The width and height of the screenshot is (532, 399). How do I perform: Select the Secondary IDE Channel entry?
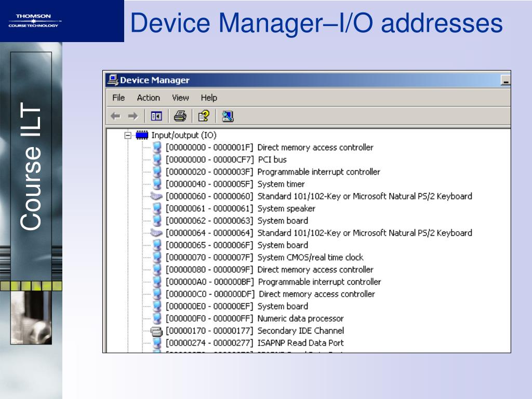click(255, 330)
